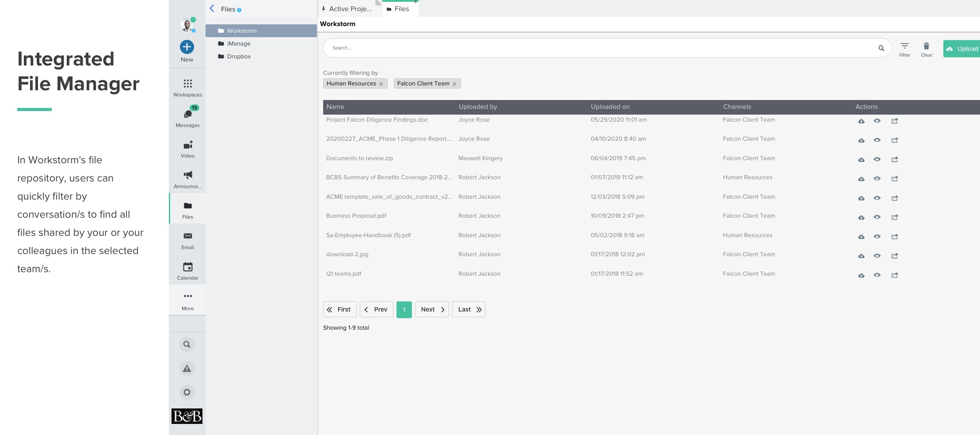
Task: Click Maxwell Kingery uploader name
Action: point(480,158)
